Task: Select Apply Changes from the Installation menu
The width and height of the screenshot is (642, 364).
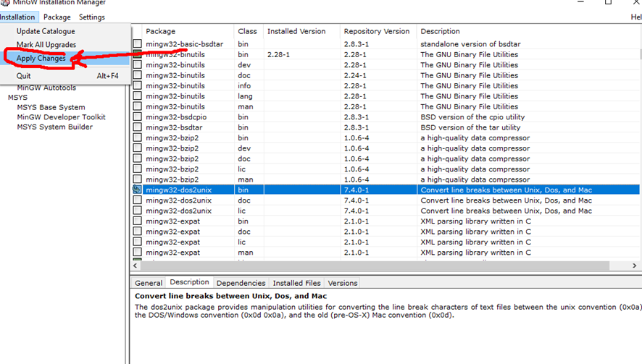Action: [x=41, y=59]
